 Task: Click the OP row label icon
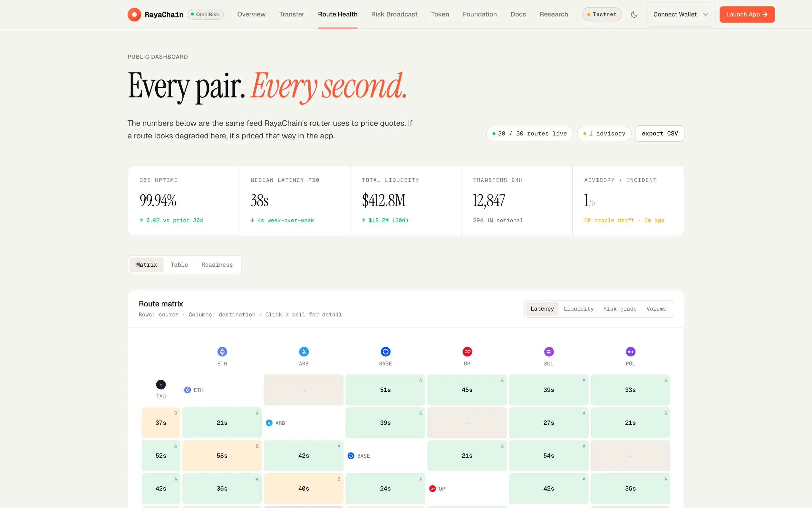coord(432,489)
